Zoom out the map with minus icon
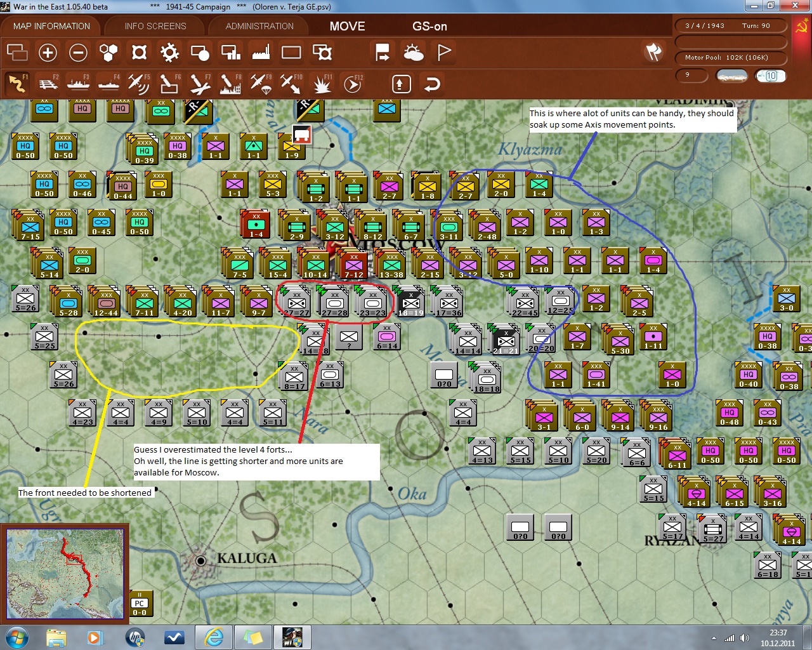The height and width of the screenshot is (650, 812). (x=78, y=52)
